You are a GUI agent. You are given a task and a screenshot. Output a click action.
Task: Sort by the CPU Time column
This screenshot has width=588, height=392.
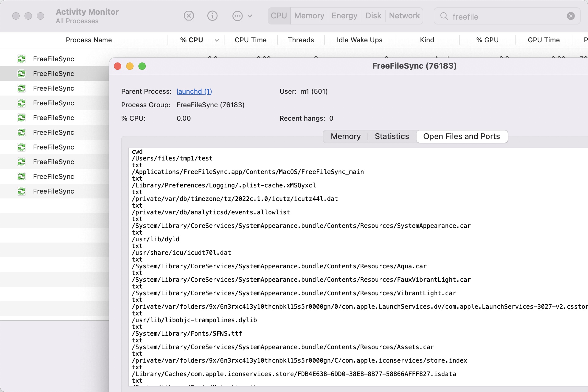(251, 40)
